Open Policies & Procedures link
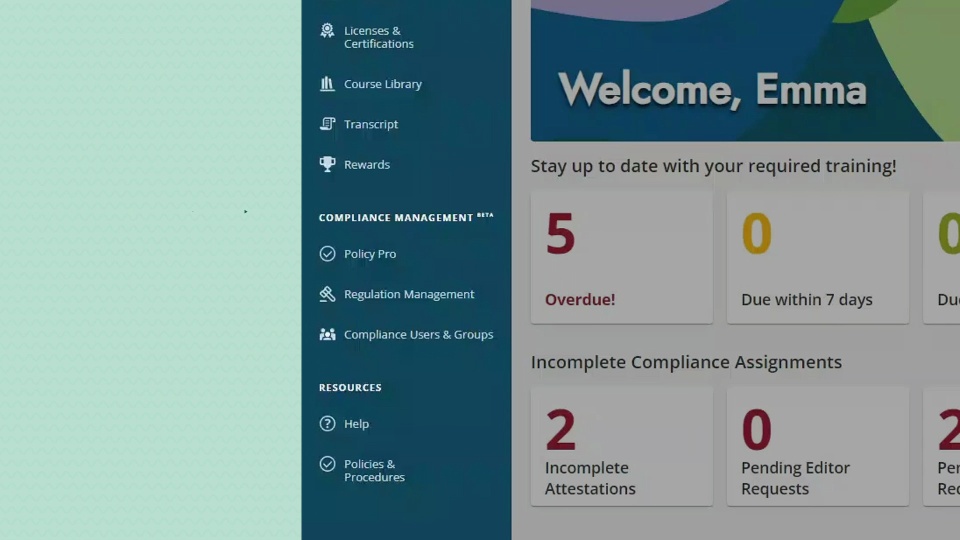This screenshot has width=960, height=540. [x=374, y=470]
